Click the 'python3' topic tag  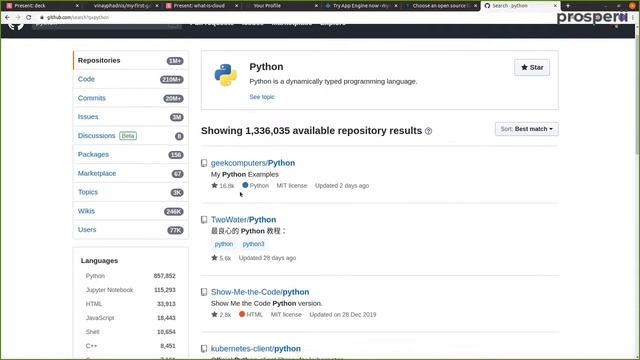pyautogui.click(x=253, y=244)
